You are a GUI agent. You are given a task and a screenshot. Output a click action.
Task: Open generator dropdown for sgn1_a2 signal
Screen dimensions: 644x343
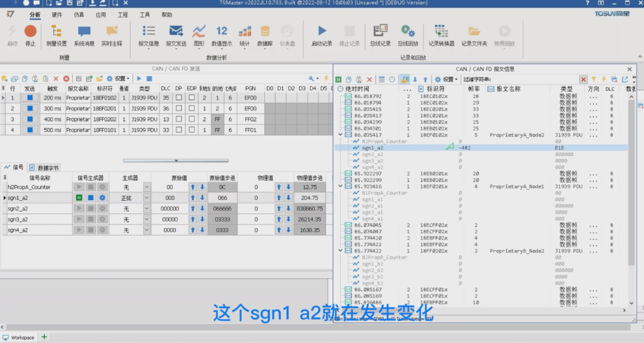click(x=147, y=198)
